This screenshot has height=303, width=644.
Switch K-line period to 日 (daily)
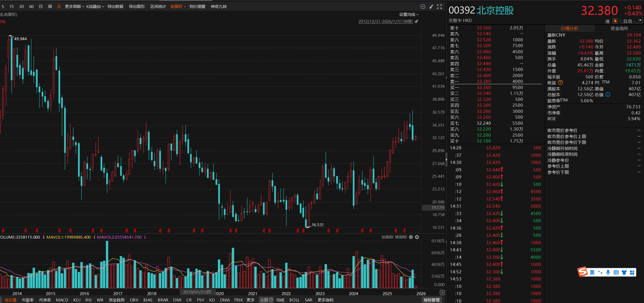point(41,7)
